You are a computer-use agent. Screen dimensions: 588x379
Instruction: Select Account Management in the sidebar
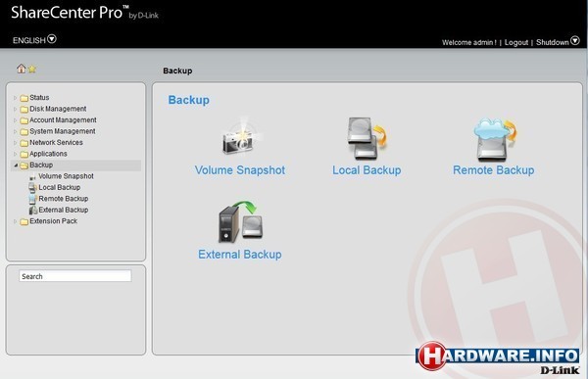[63, 119]
